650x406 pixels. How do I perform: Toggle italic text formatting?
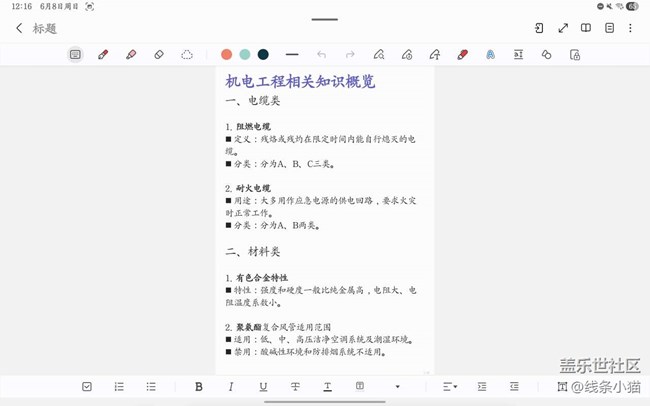pyautogui.click(x=231, y=386)
